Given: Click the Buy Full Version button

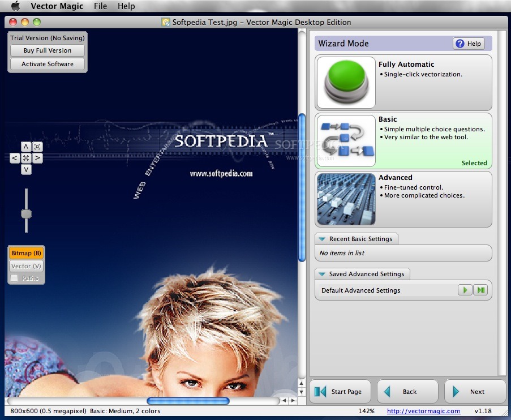Looking at the screenshot, I should click(48, 50).
